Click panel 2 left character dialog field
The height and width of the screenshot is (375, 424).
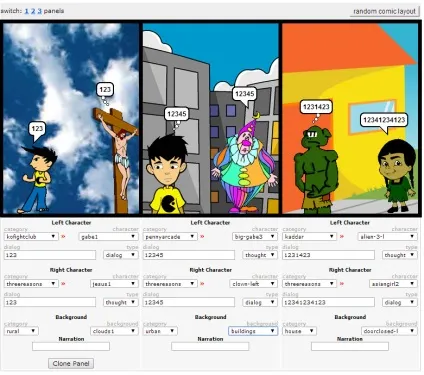click(x=189, y=255)
